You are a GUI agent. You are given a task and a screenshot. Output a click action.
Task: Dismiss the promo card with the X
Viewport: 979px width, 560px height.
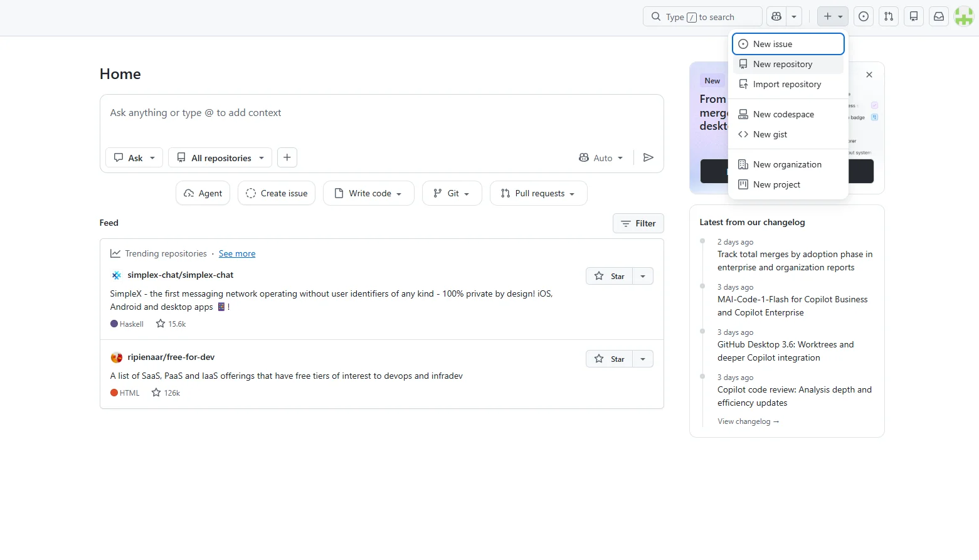pyautogui.click(x=869, y=75)
